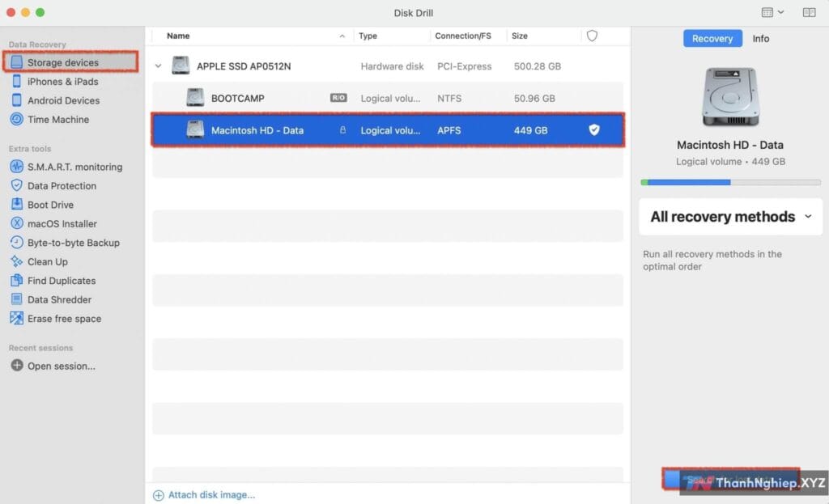Sort by the Connection/FS column header

point(463,36)
